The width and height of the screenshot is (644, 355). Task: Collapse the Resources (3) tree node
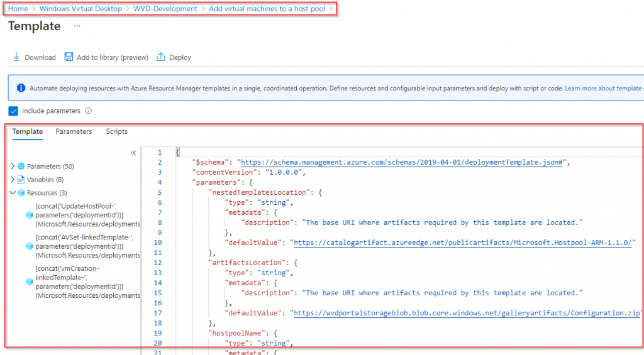pos(13,192)
